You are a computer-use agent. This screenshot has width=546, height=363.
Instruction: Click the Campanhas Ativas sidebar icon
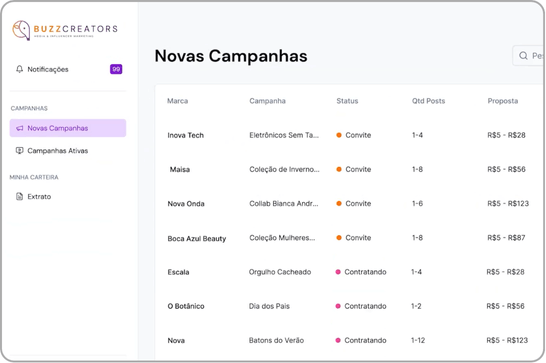coord(20,151)
